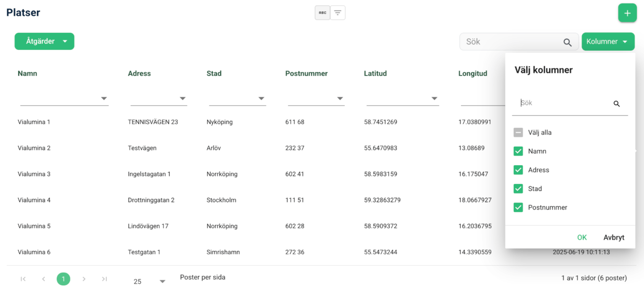
Task: Go to last page icon
Action: tap(104, 279)
